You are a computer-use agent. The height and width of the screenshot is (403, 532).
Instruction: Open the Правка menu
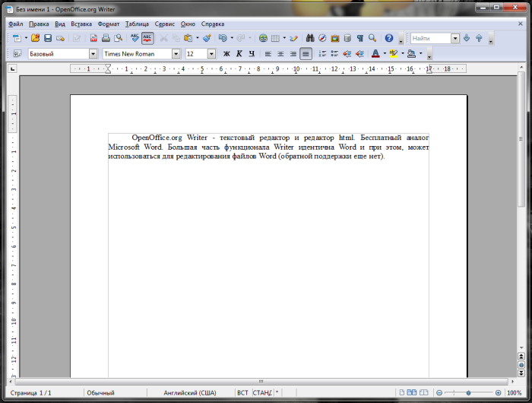[39, 24]
